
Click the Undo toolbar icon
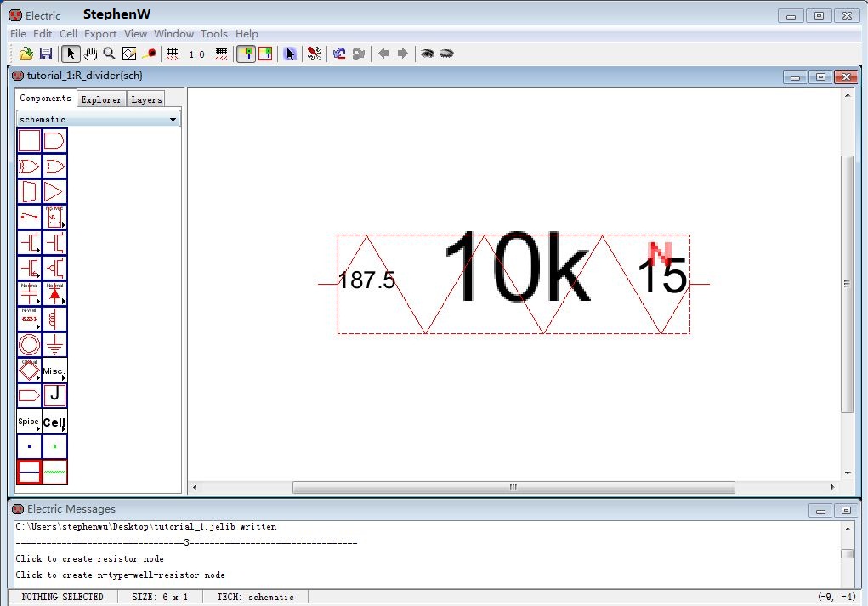tap(339, 54)
